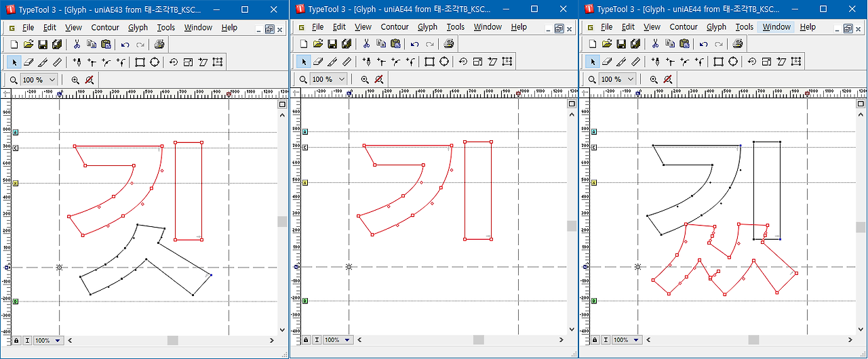Toggle the small square box above uniAE43 vertical scrollbar
The height and width of the screenshot is (359, 868).
tap(281, 104)
